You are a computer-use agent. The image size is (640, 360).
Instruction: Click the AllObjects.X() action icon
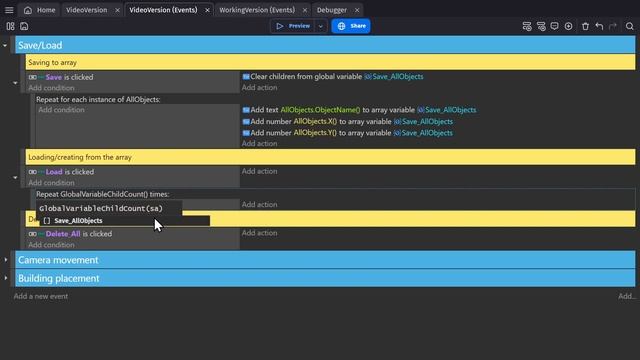click(246, 122)
